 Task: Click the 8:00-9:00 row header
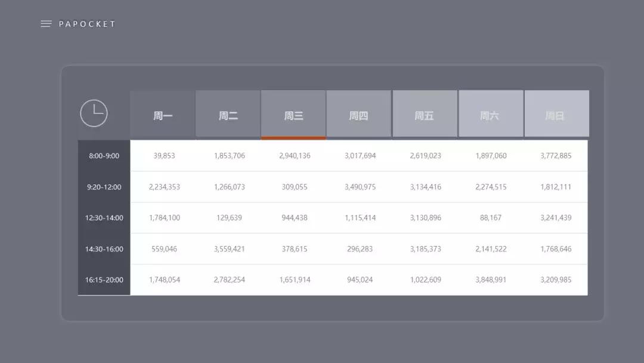click(x=104, y=156)
